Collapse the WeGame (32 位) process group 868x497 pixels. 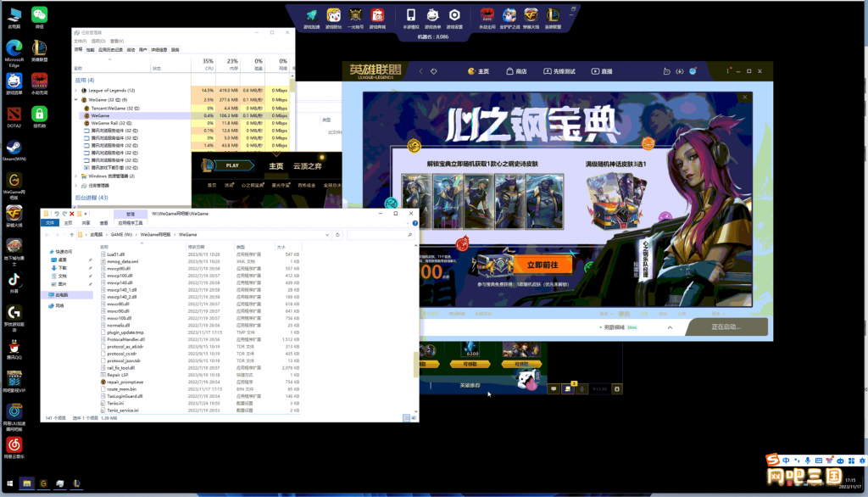(76, 100)
